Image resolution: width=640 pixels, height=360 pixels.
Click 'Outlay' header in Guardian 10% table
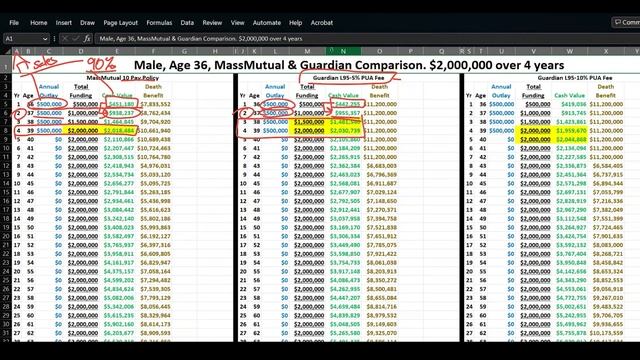tap(501, 96)
